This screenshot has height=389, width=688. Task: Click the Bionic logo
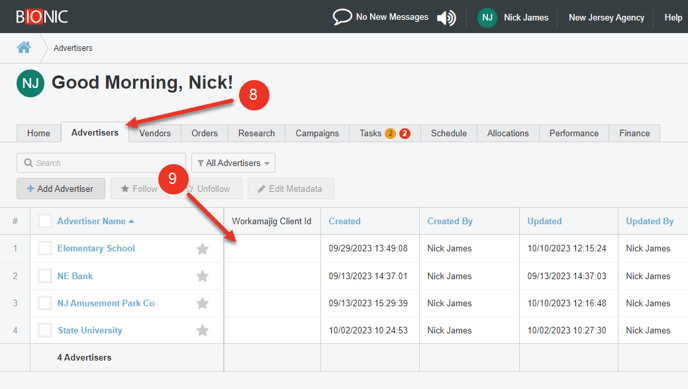click(x=42, y=17)
